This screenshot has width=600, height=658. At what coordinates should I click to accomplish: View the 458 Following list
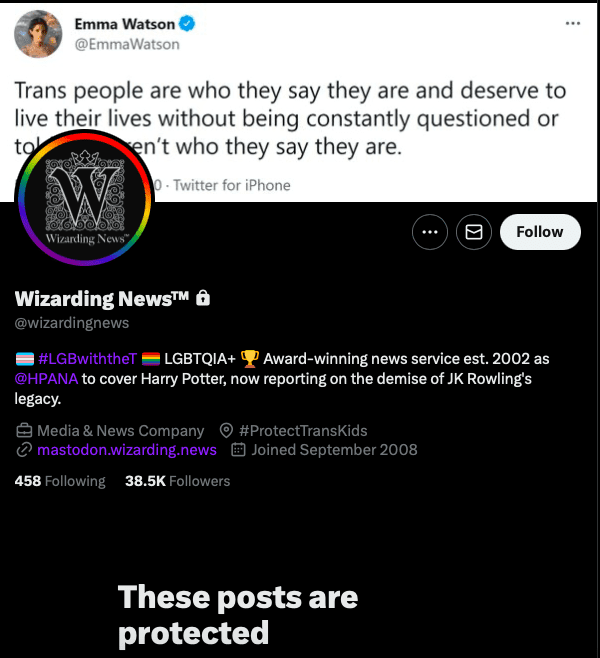click(x=60, y=481)
